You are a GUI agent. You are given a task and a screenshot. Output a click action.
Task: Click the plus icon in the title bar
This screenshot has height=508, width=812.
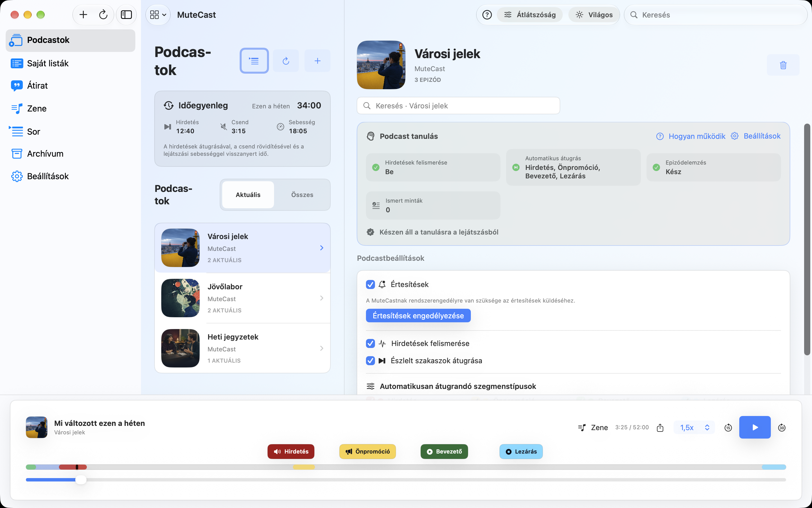[83, 15]
